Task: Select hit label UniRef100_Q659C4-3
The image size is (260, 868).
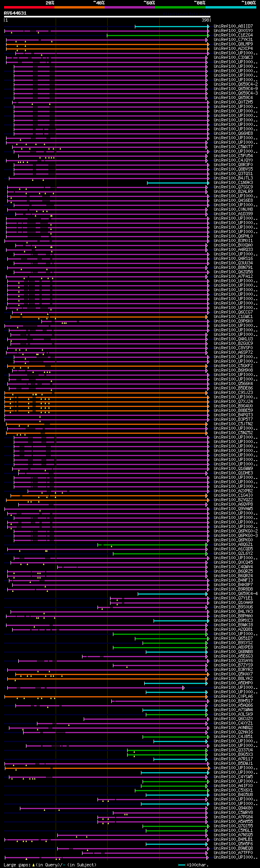Action: point(236,93)
